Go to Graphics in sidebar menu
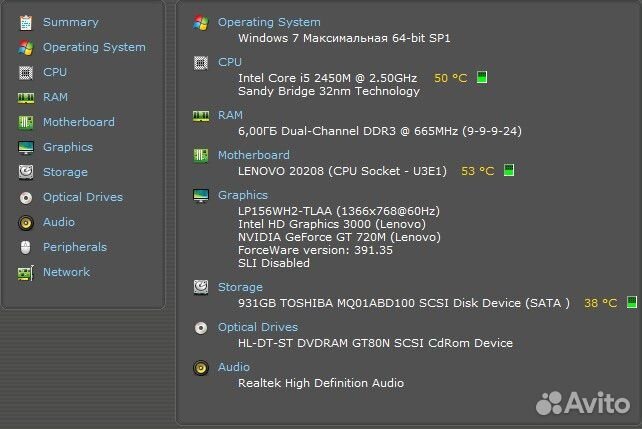This screenshot has width=642, height=429. (68, 147)
